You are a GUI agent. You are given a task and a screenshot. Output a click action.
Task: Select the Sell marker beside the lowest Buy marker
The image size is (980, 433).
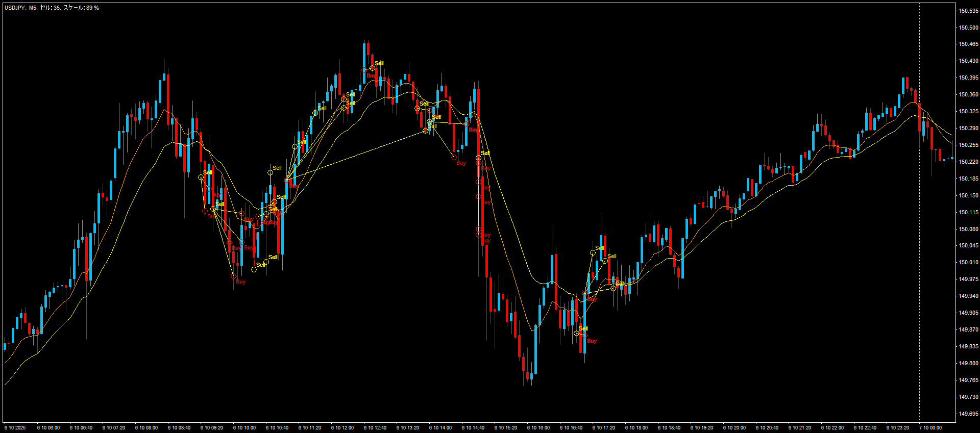coord(583,328)
